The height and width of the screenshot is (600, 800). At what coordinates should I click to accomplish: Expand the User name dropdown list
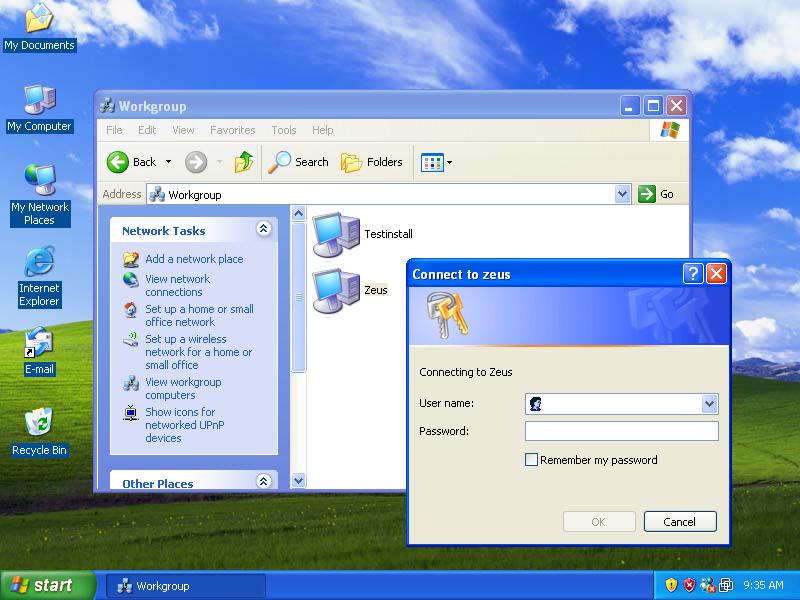click(709, 404)
